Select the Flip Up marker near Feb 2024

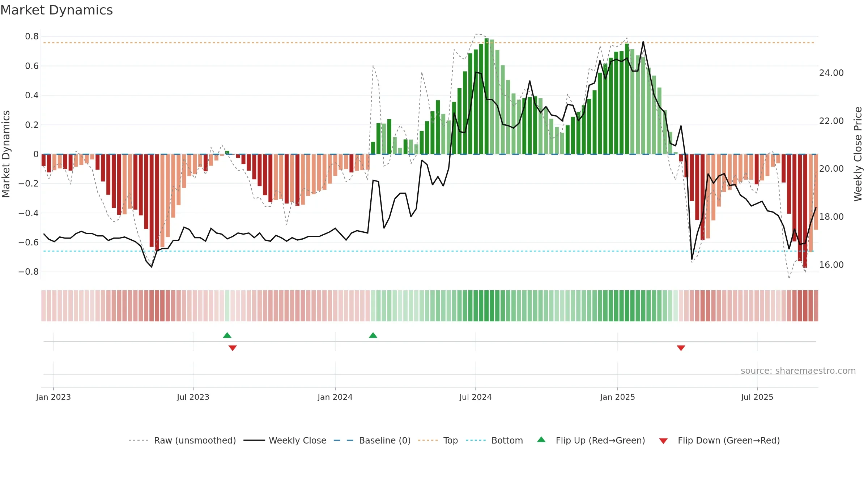coord(373,335)
